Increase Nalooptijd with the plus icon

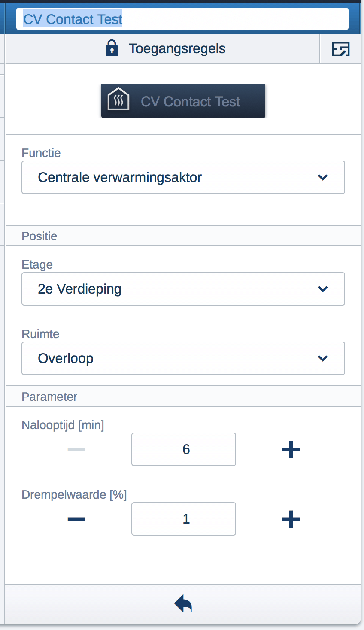point(291,449)
